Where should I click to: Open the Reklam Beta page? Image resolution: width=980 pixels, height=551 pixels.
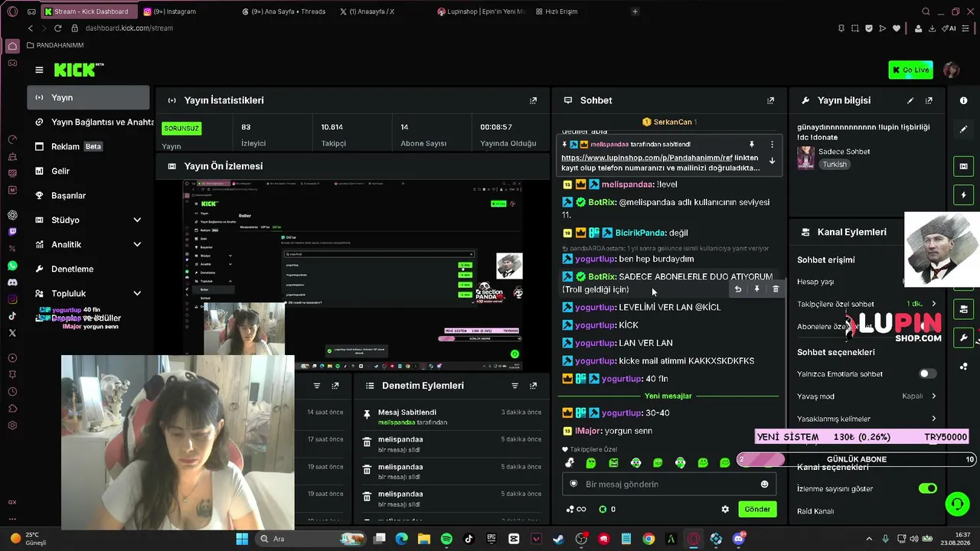(89, 146)
